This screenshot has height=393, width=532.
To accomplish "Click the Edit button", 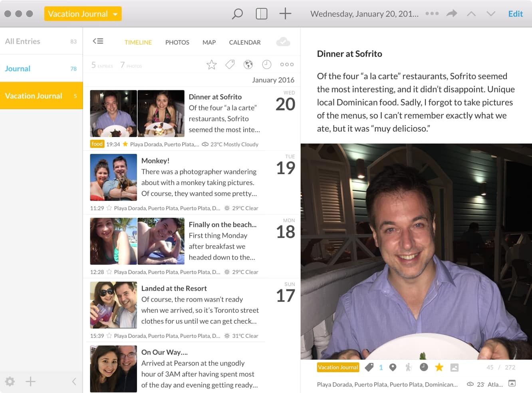I will [x=515, y=14].
